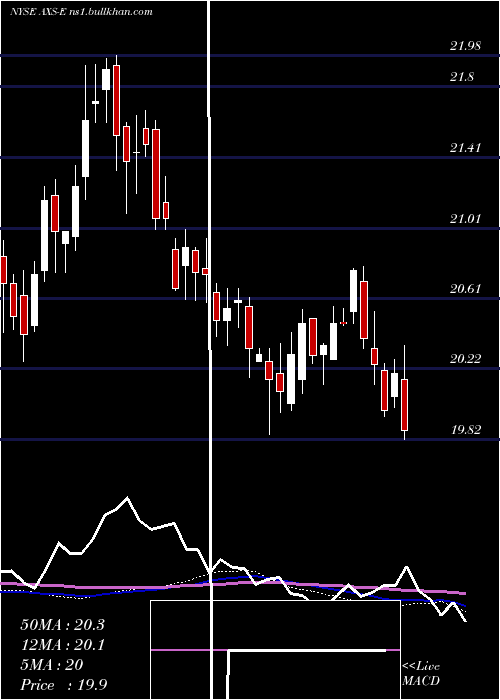Click the 12MA : 20.1 readout
Viewport: 500px width, 700px height.
coord(62,645)
